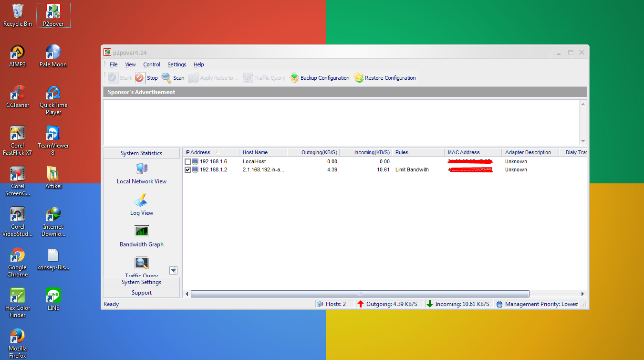This screenshot has width=644, height=360.
Task: Select Mozilla Firefox desktop shortcut
Action: point(18,343)
